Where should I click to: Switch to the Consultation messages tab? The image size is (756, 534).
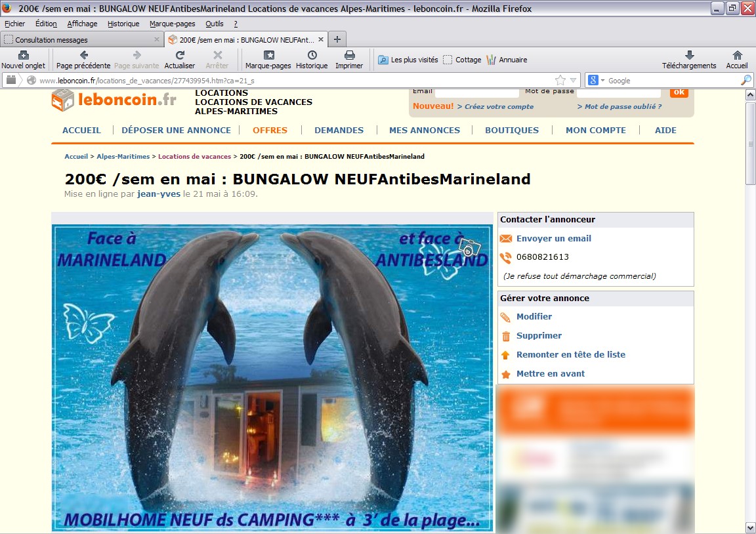click(81, 39)
